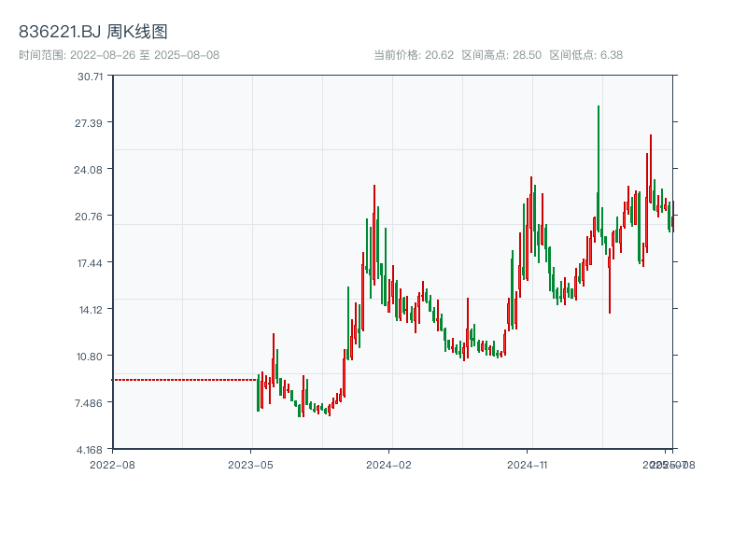Click the long red candle dropping to about 14
The image size is (747, 560).
pos(610,281)
